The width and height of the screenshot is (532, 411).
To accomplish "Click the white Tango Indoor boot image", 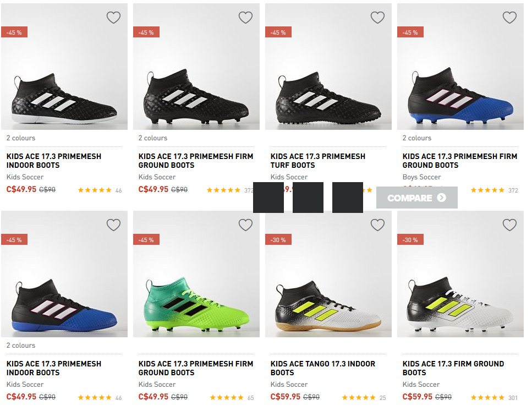I will pyautogui.click(x=328, y=274).
